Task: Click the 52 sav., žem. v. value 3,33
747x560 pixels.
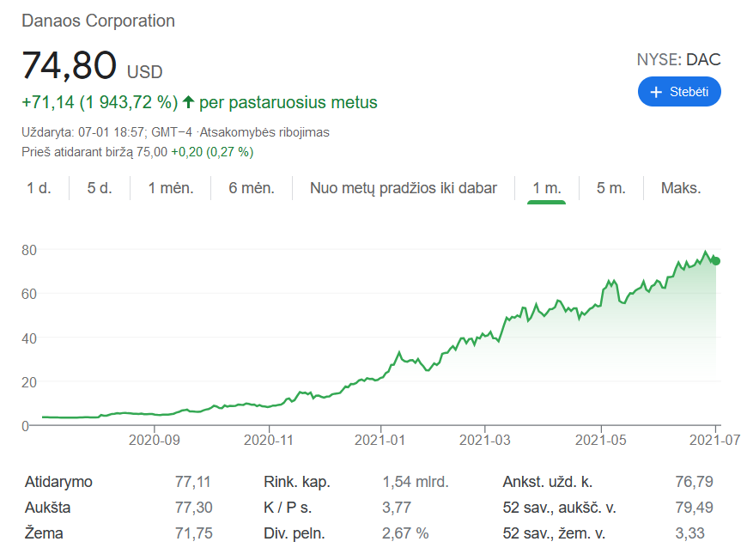Action: (689, 533)
